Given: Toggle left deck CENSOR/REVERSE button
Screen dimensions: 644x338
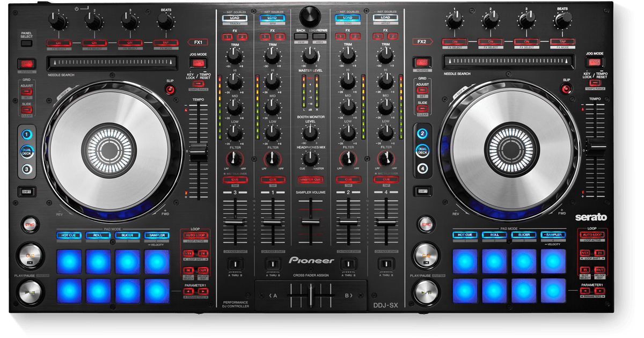Looking at the screenshot, I should coord(26,63).
